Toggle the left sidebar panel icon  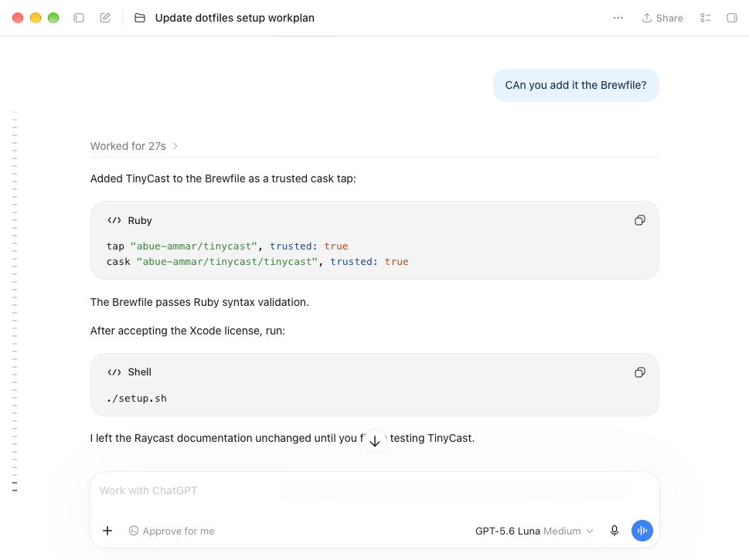(x=79, y=18)
